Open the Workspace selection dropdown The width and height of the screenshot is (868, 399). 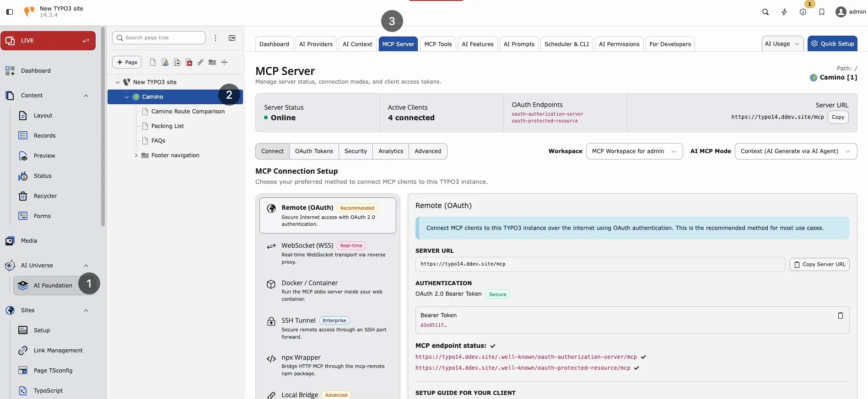[x=634, y=151]
